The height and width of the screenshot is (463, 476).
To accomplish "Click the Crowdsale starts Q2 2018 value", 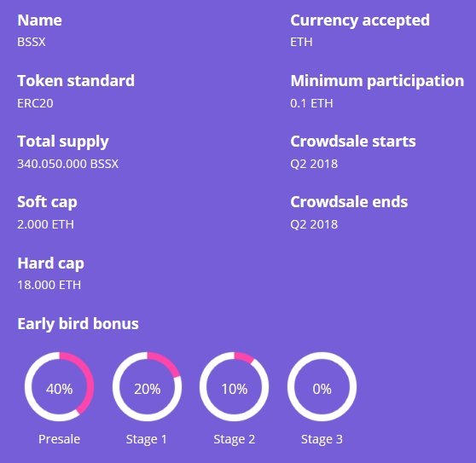I will point(314,164).
